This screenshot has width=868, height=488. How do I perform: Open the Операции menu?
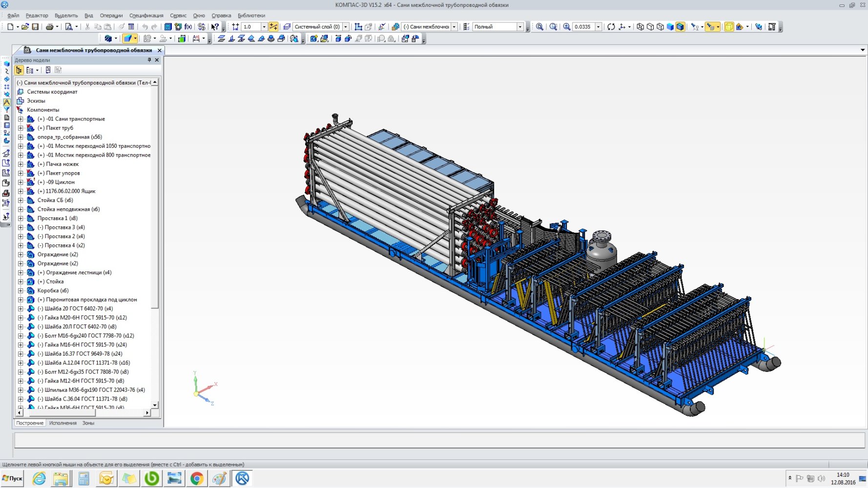click(x=111, y=16)
